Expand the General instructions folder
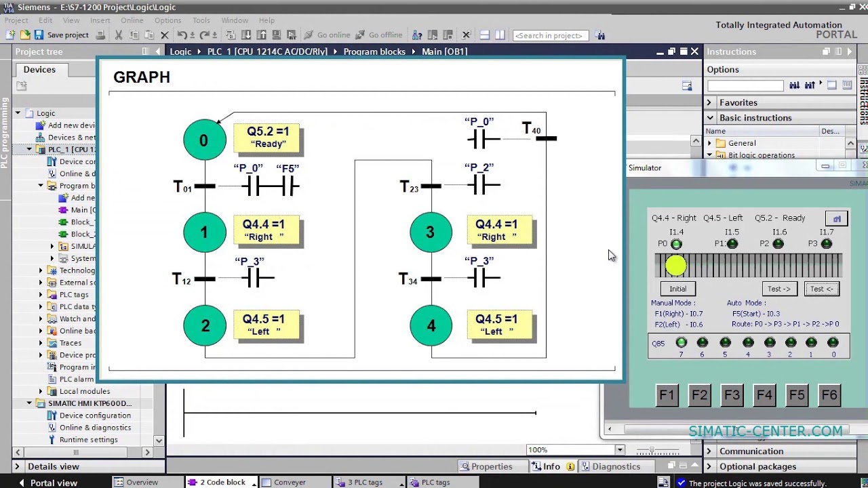Viewport: 868px width, 488px height. tap(710, 143)
